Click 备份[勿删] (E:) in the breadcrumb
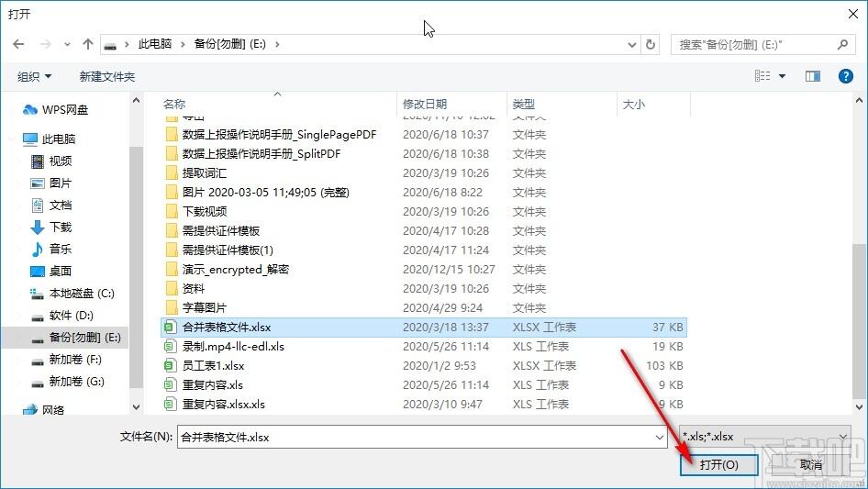 229,44
